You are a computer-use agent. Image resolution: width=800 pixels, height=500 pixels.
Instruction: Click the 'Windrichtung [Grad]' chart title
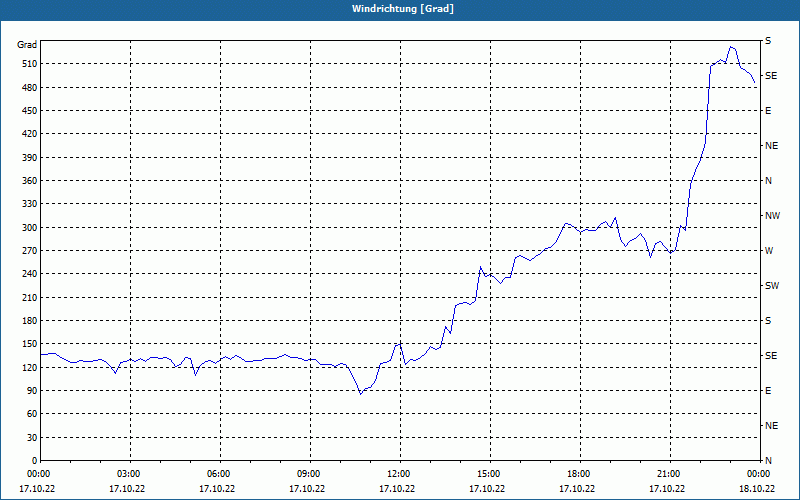pos(403,9)
